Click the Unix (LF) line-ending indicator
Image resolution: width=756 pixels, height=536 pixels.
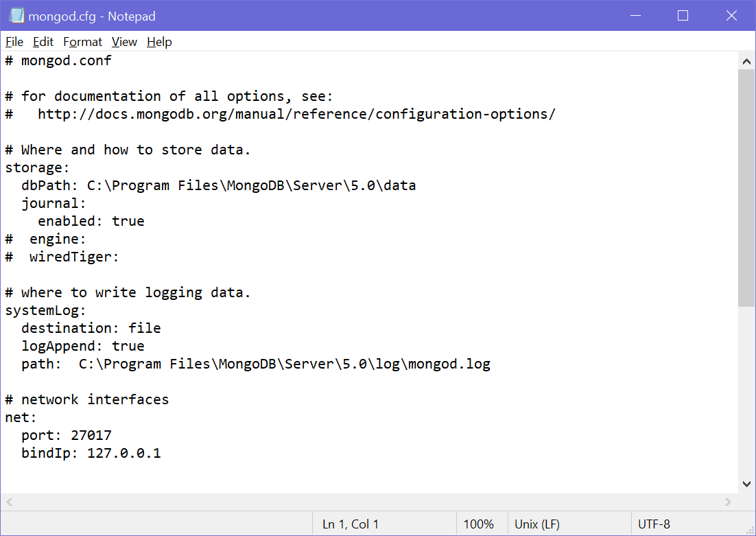coord(537,524)
